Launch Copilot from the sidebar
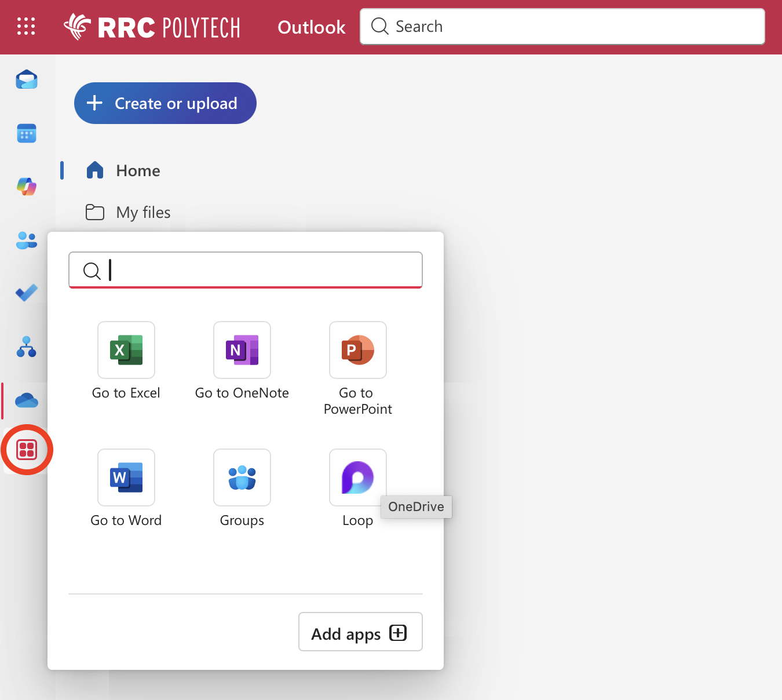782x700 pixels. click(x=26, y=187)
